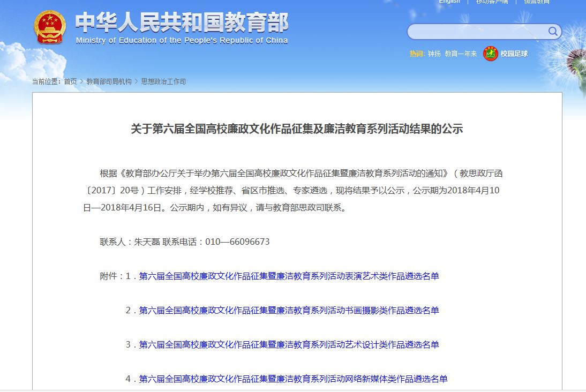Click the 校园足球 football badge icon

490,54
